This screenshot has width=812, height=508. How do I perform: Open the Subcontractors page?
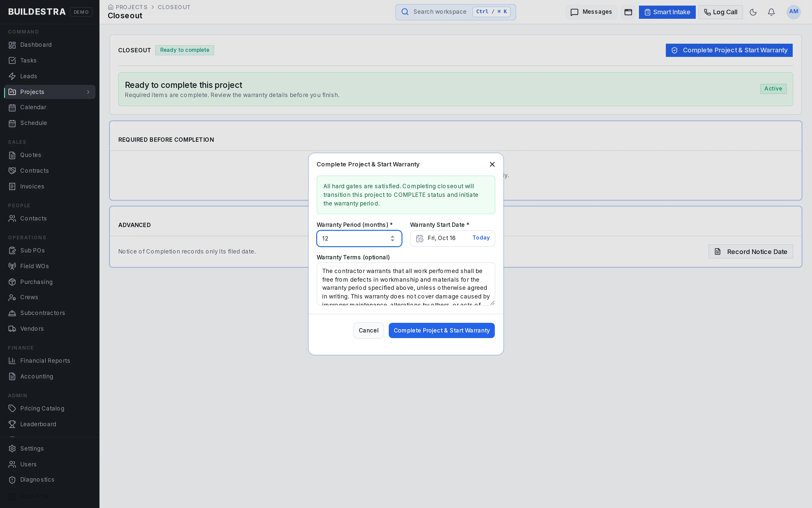[x=50, y=313]
